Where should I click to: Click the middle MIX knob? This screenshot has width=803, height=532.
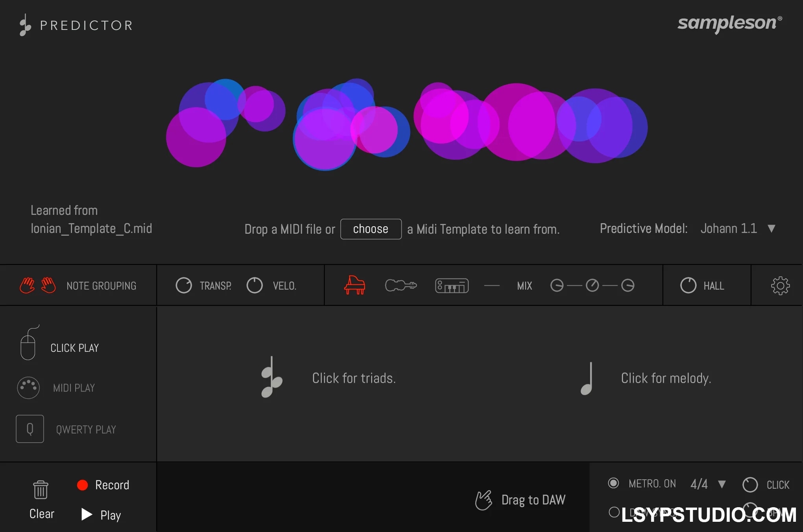click(592, 285)
